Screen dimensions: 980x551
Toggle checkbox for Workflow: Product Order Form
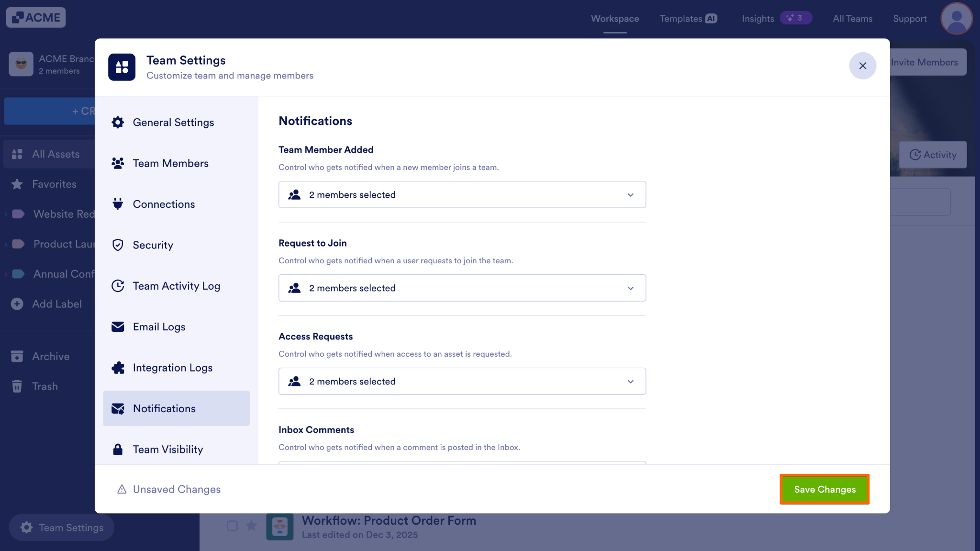tap(232, 526)
